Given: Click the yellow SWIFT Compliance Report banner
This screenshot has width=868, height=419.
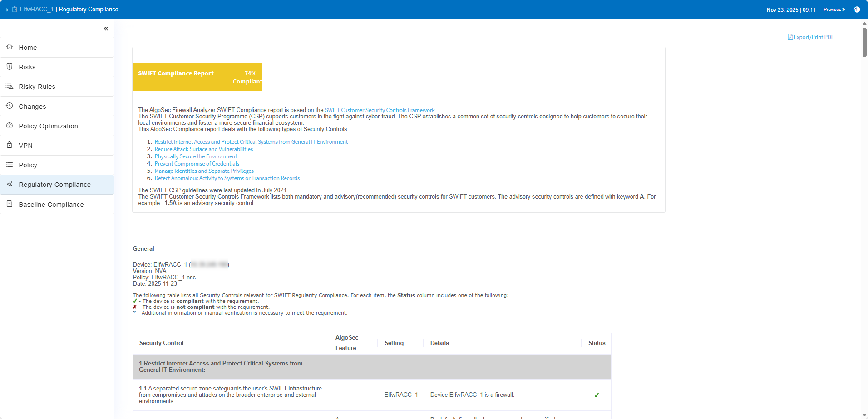Looking at the screenshot, I should coord(197,77).
